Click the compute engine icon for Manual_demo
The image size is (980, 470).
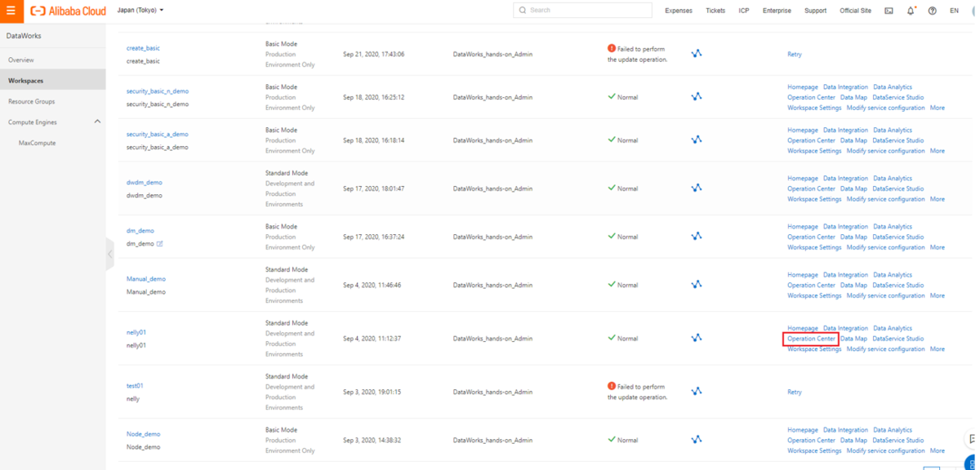[x=696, y=284]
